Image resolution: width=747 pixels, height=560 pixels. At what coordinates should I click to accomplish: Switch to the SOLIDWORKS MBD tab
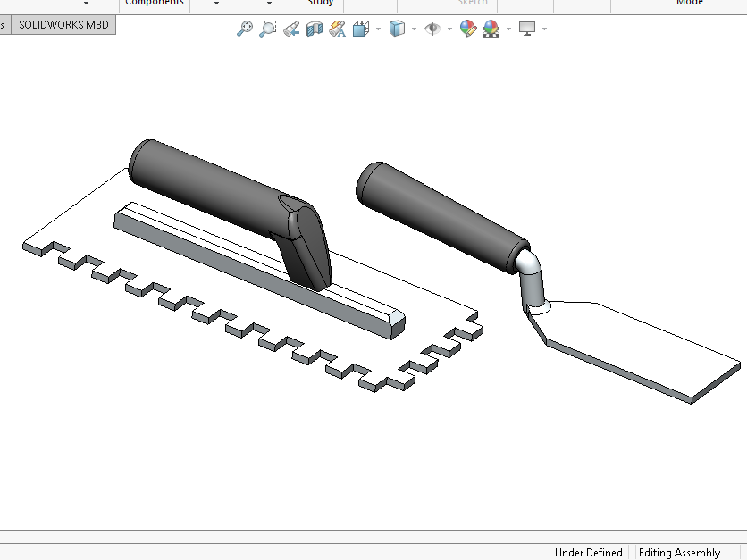tap(63, 25)
